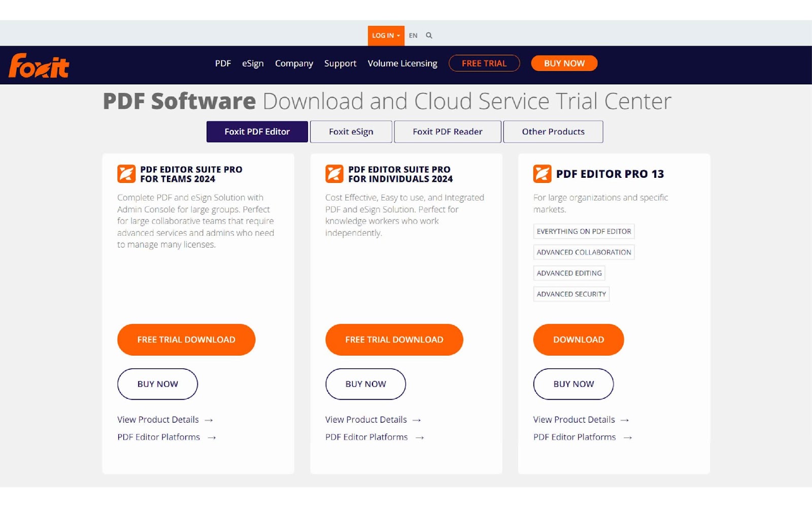Click the PDF Editor Pro 13 product icon

coord(543,174)
